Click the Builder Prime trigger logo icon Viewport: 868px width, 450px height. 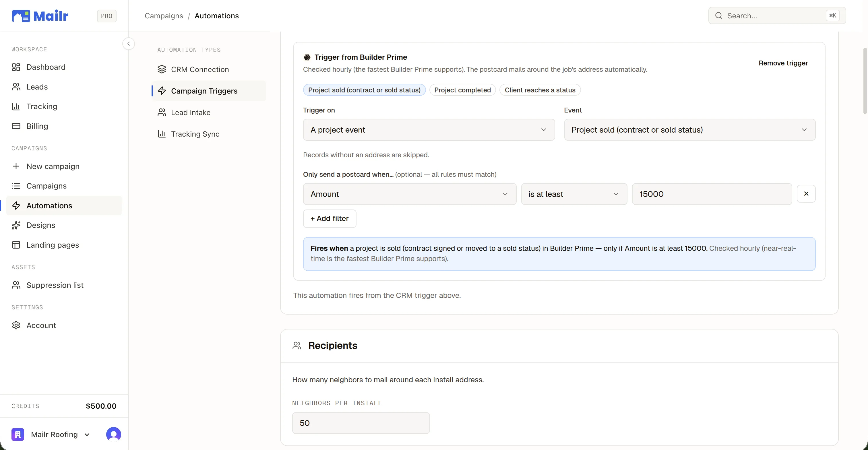pos(307,57)
